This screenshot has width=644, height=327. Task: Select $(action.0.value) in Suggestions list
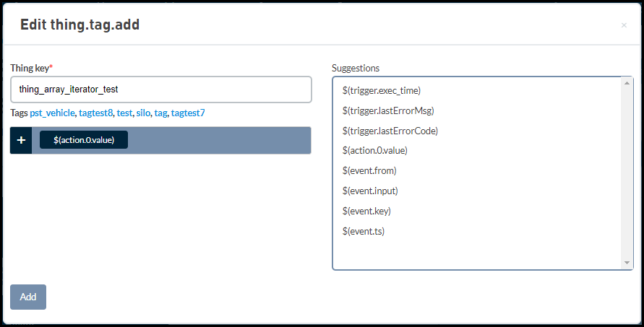tap(375, 151)
